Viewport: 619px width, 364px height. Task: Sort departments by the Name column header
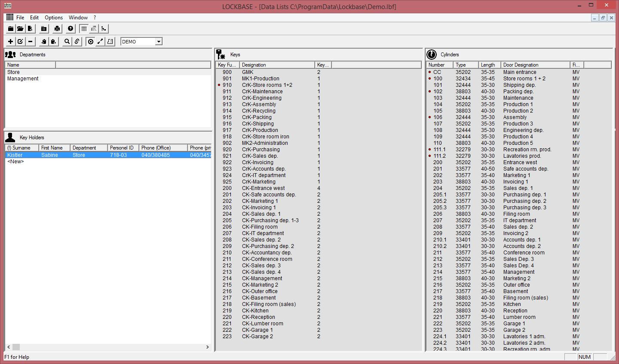[x=30, y=65]
